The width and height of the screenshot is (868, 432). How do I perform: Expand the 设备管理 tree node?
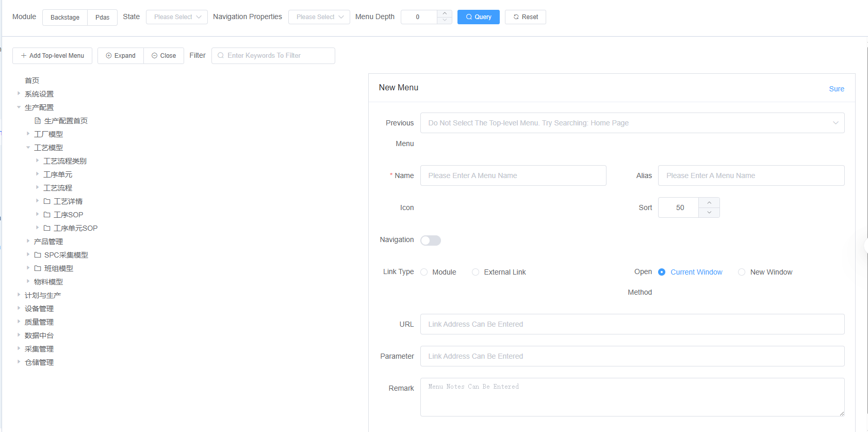[x=19, y=308]
